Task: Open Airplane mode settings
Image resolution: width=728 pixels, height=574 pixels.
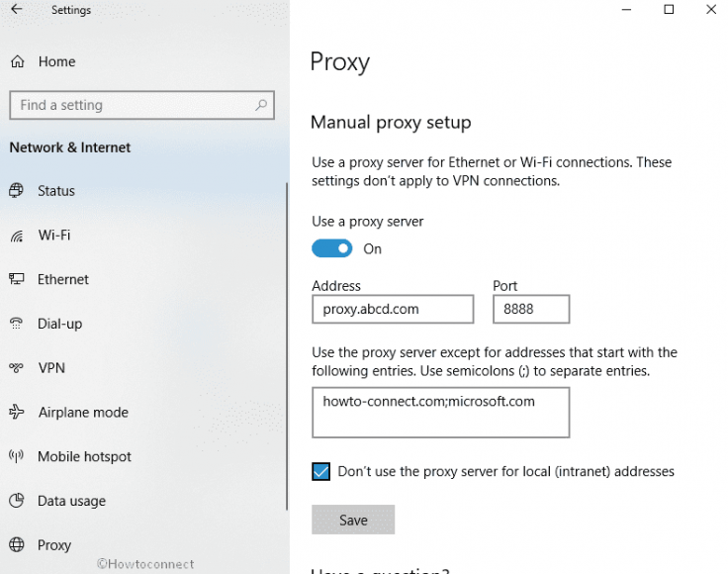Action: click(83, 412)
